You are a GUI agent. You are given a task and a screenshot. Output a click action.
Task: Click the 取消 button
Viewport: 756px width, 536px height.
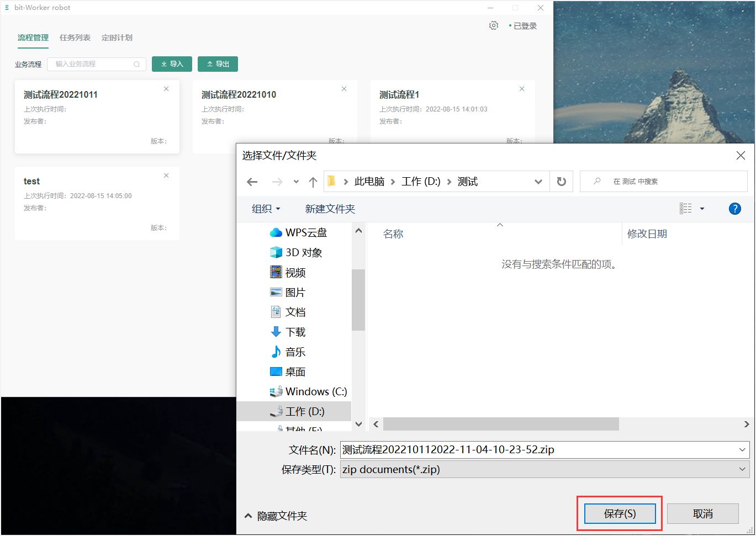(x=702, y=513)
